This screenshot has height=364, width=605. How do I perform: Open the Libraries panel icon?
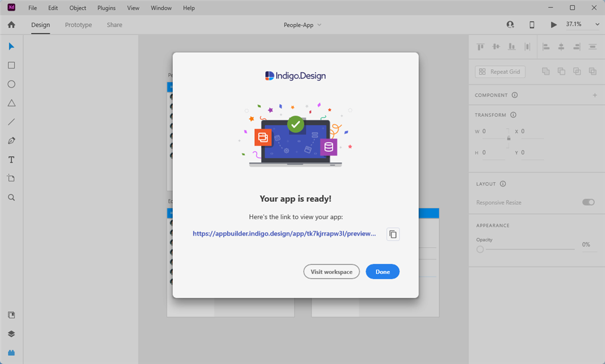(x=12, y=315)
